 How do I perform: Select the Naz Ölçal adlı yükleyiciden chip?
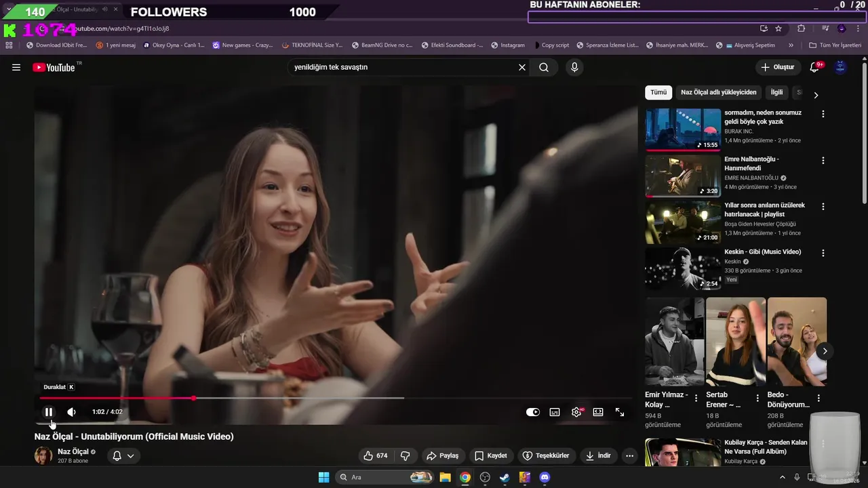718,92
